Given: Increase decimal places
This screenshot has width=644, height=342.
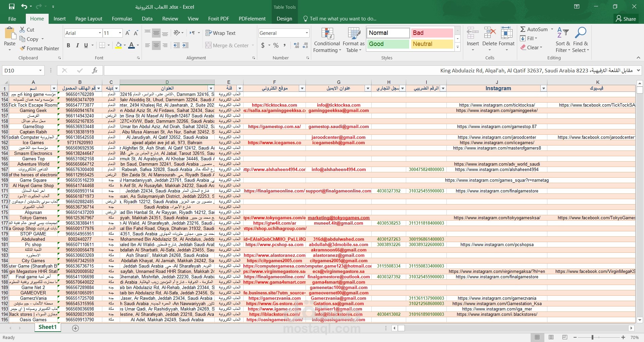Looking at the screenshot, I should coord(297,45).
